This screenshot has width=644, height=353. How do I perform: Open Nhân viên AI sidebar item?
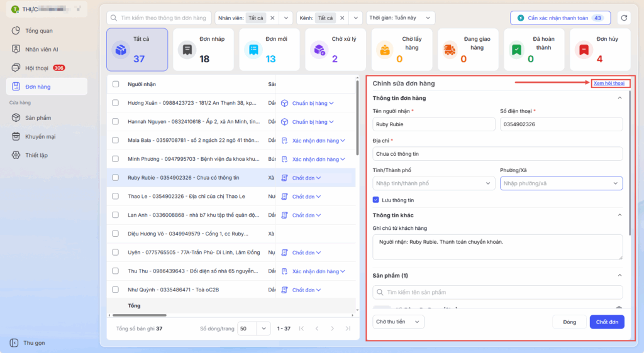42,49
